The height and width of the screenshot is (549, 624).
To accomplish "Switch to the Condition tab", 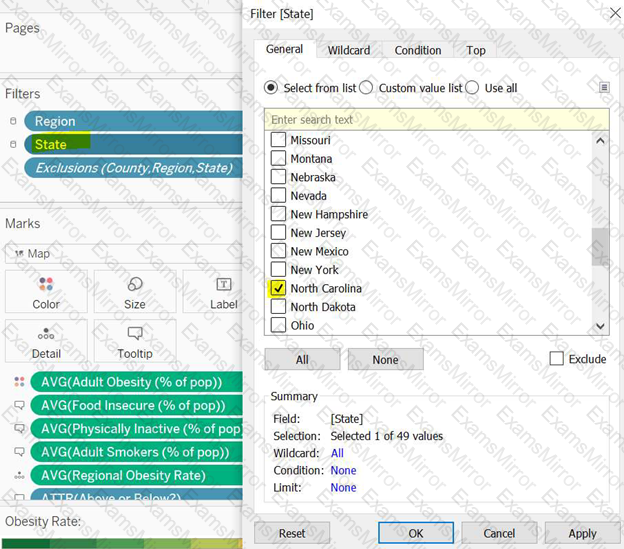I will click(418, 51).
